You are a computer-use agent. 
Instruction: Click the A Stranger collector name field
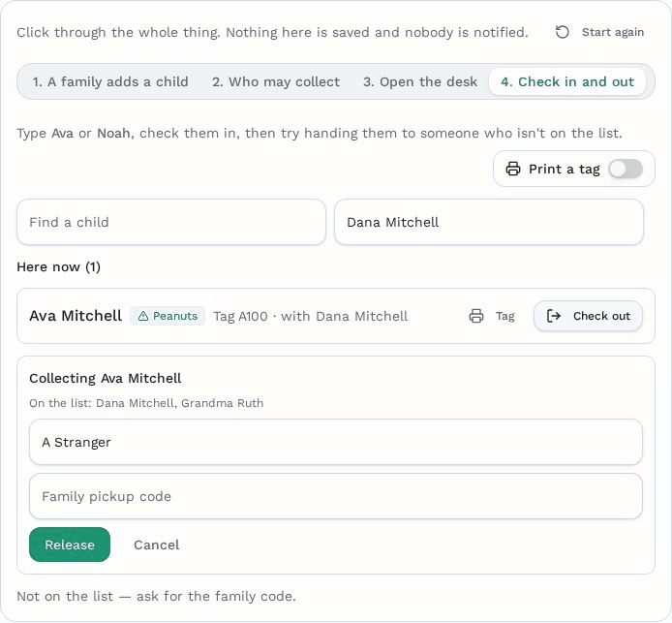336,442
